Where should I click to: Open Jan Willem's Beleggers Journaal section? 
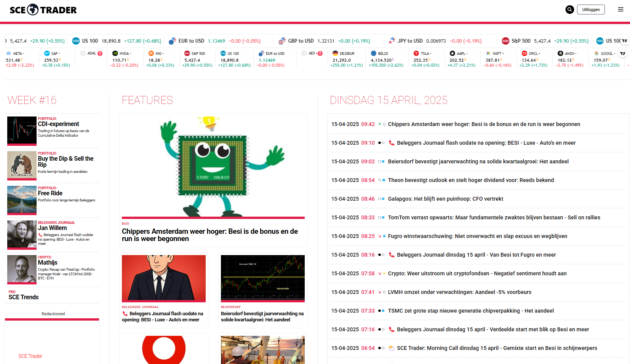52,228
